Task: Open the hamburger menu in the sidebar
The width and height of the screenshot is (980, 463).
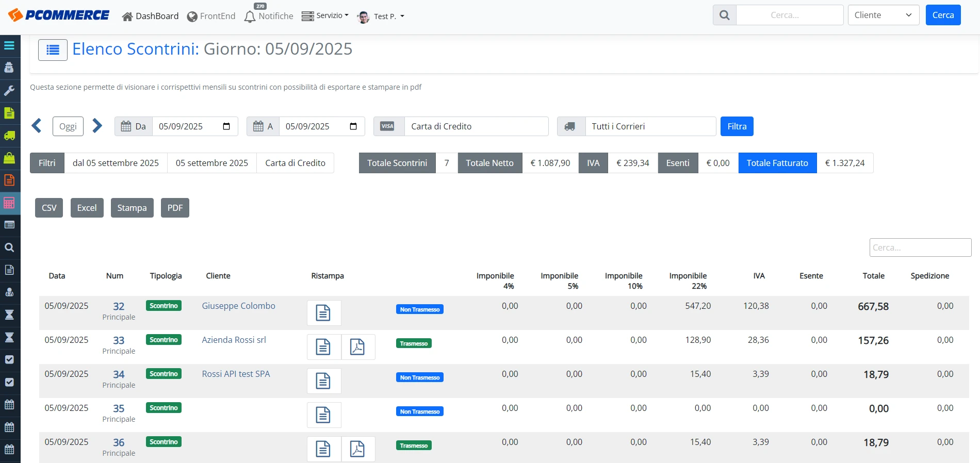Action: coord(9,45)
